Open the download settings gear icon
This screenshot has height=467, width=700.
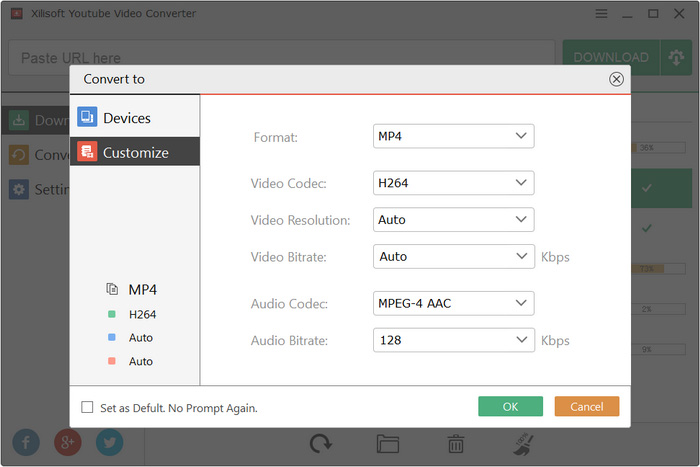pyautogui.click(x=676, y=57)
